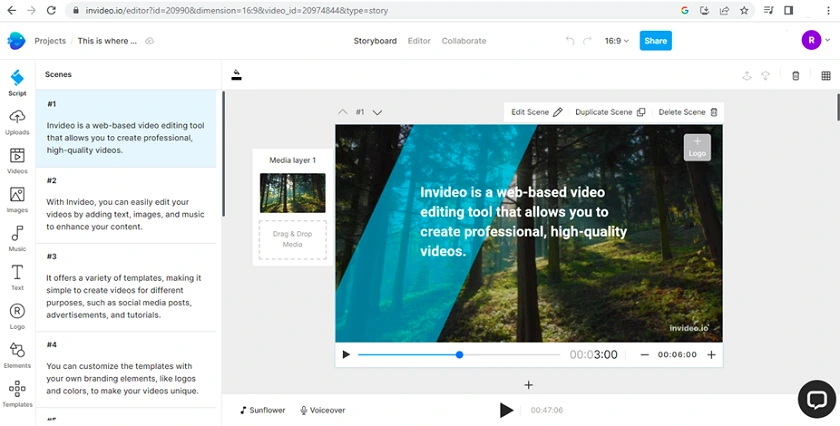Click Duplicate Scene button

[610, 112]
